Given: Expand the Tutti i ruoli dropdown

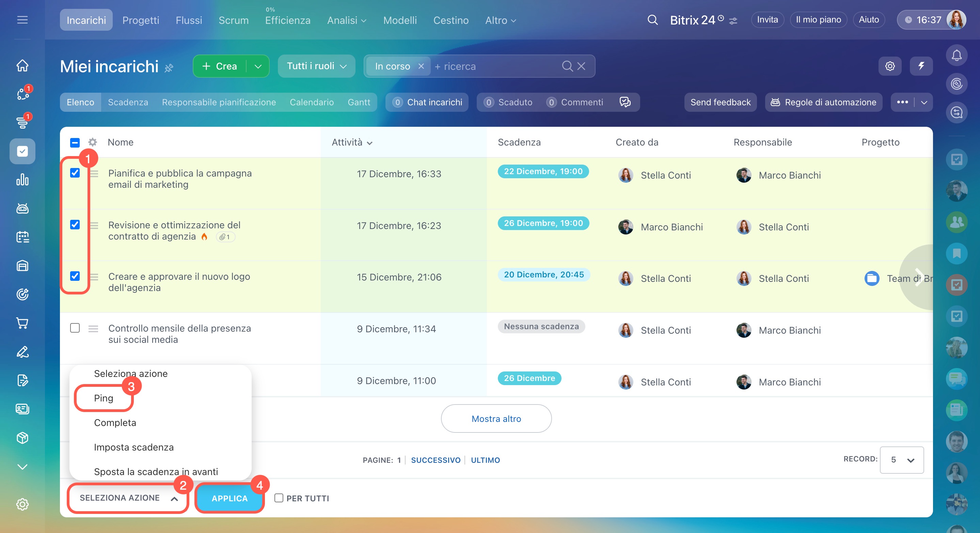Looking at the screenshot, I should 316,66.
